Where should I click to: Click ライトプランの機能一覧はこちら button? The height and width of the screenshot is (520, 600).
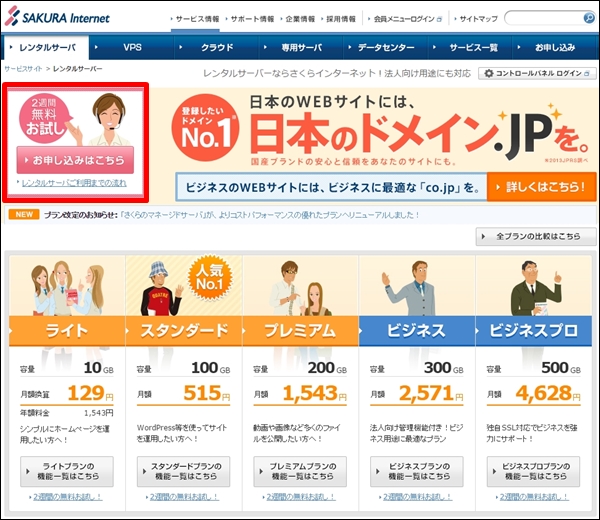pos(67,471)
